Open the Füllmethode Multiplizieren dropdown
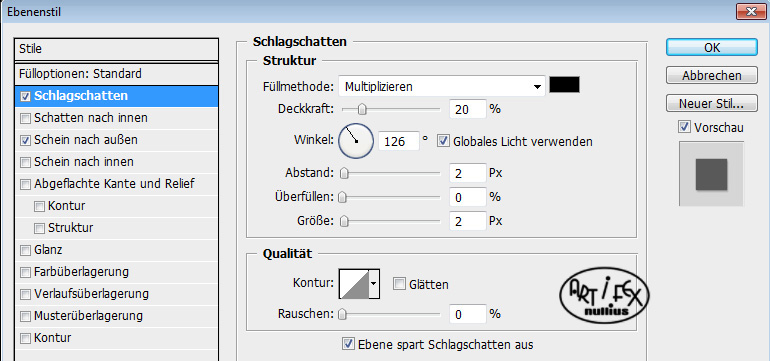 tap(442, 87)
